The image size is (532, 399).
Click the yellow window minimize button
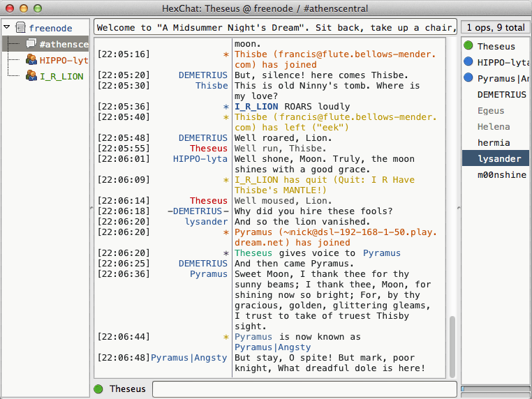coord(24,8)
